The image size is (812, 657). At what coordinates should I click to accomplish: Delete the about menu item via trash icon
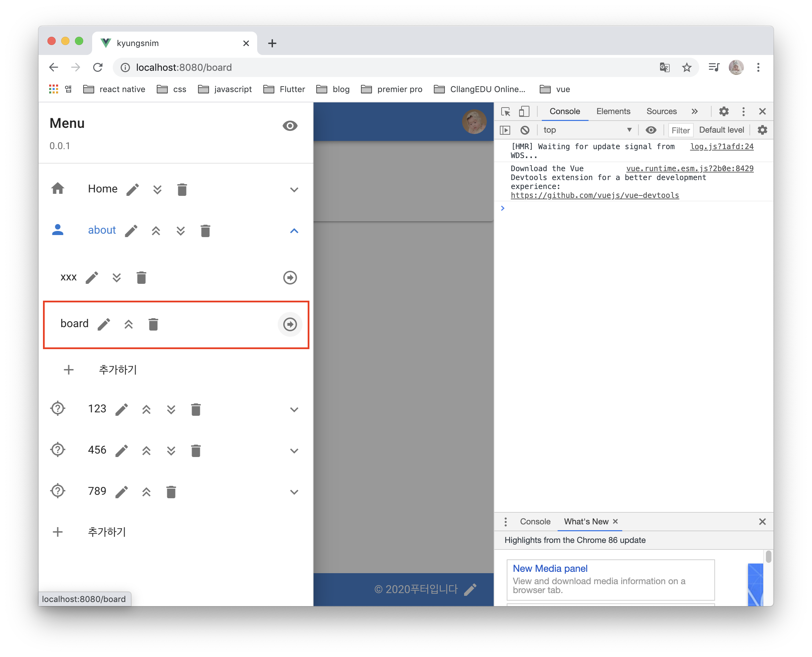(205, 231)
